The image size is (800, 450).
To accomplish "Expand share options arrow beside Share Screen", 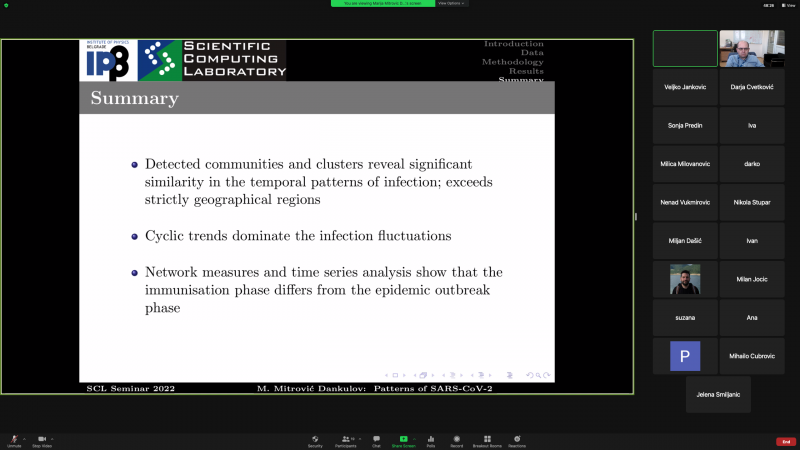I will (414, 439).
